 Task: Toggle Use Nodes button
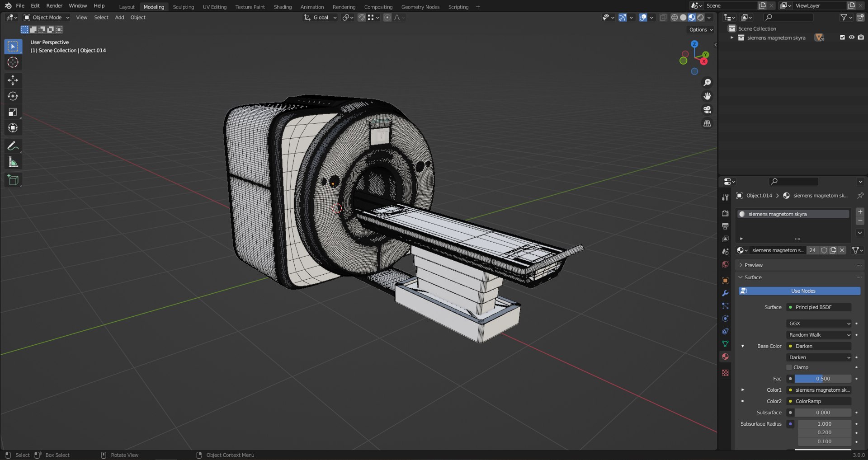click(799, 291)
